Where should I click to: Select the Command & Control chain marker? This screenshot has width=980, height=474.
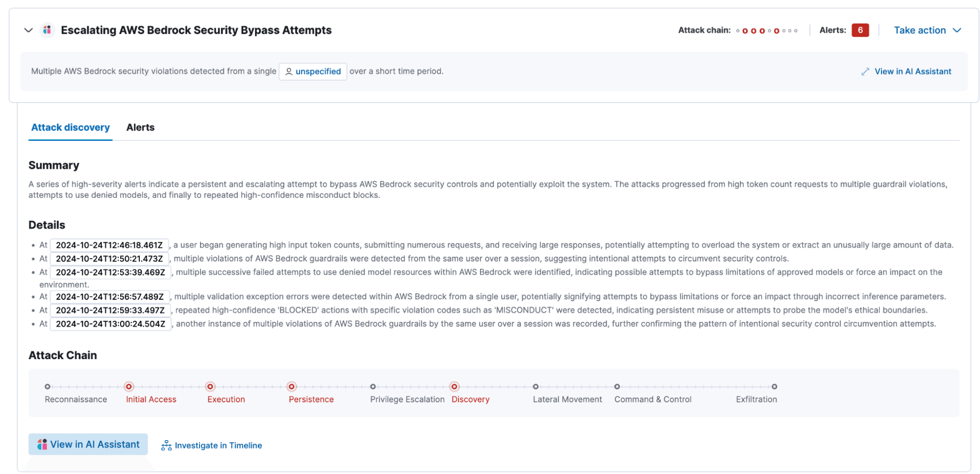(x=617, y=387)
